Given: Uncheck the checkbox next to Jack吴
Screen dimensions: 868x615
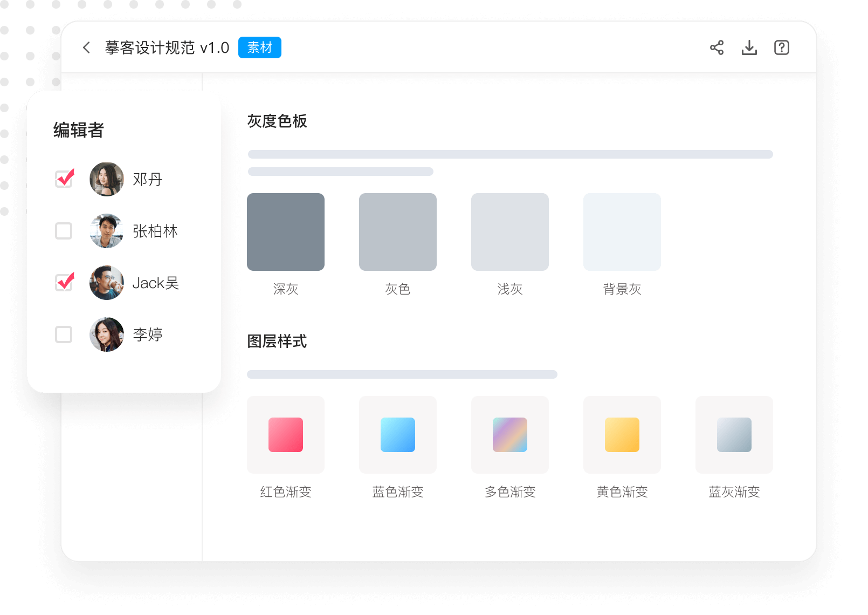Looking at the screenshot, I should tap(64, 282).
